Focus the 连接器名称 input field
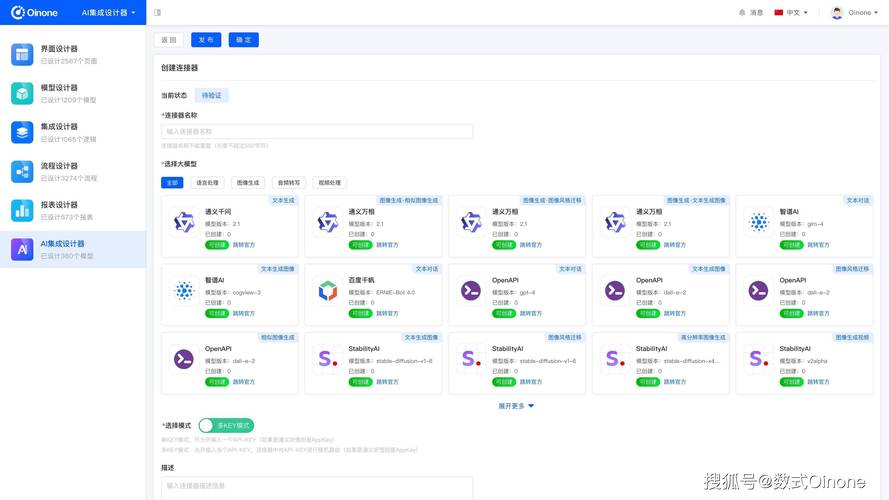 (317, 132)
